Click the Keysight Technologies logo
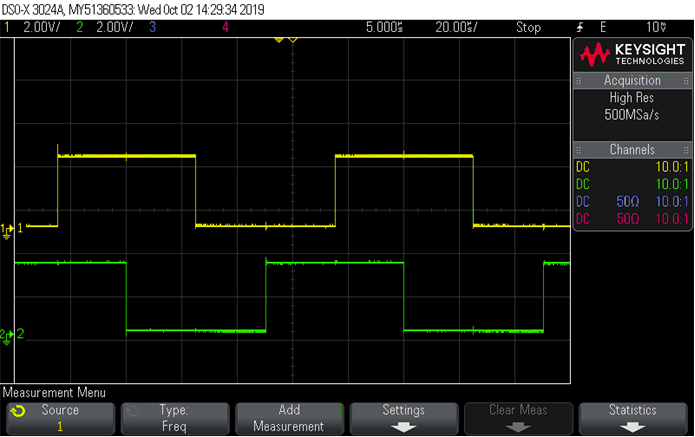The height and width of the screenshot is (437, 695). tap(632, 53)
